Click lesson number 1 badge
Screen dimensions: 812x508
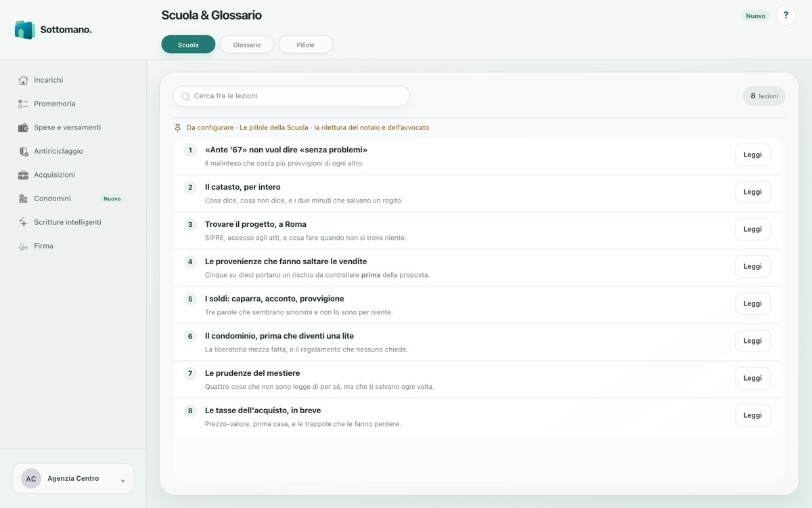pos(190,150)
